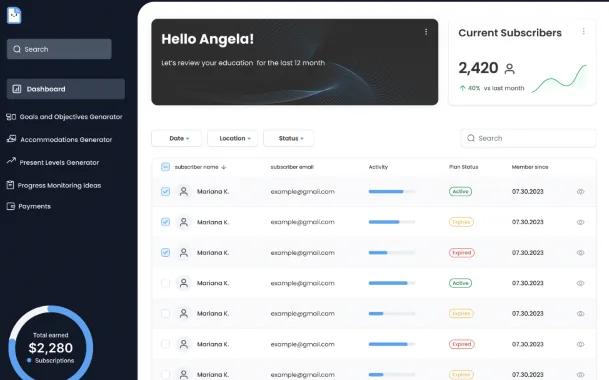Image resolution: width=609 pixels, height=380 pixels.
Task: Click the activity bar in the unchecked Active row
Action: pos(392,283)
